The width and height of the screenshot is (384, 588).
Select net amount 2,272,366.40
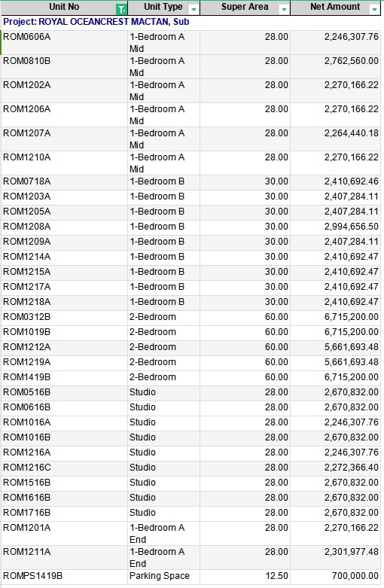335,468
